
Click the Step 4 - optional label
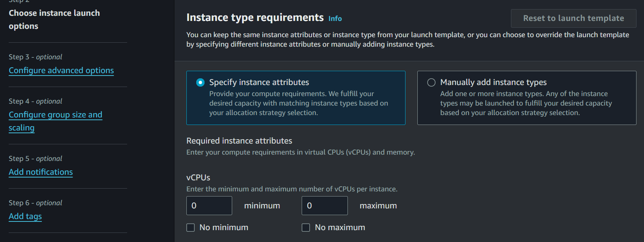click(36, 101)
